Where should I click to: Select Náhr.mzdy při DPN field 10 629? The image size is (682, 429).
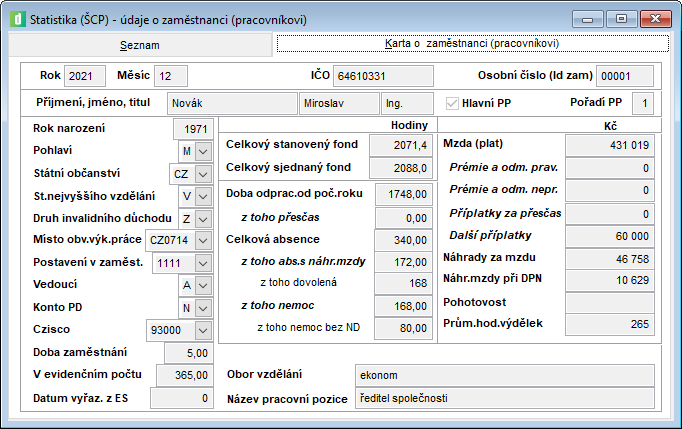(610, 280)
